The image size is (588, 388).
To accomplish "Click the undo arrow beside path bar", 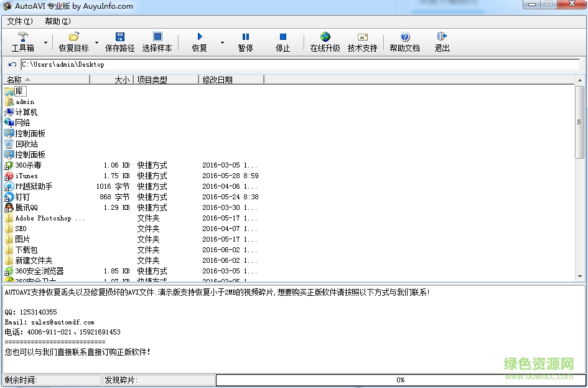I will click(x=11, y=64).
